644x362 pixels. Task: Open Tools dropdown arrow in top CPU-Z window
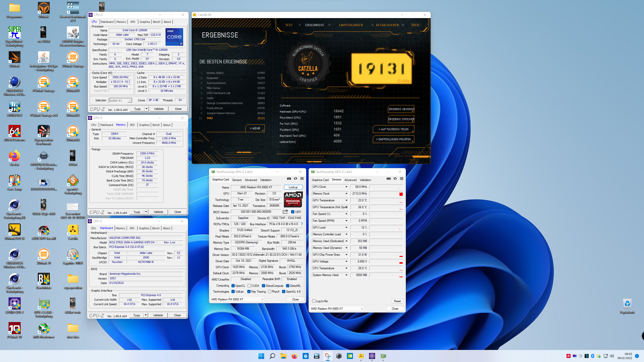(146, 109)
